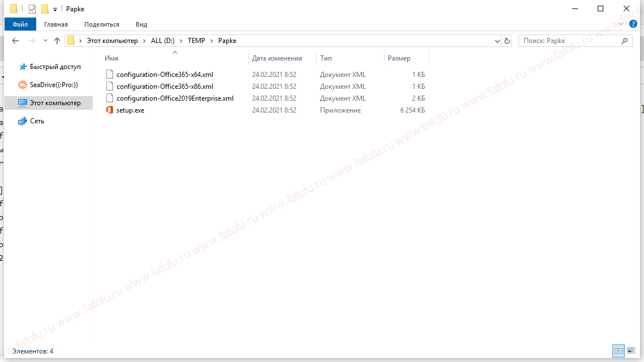Select configuration-Office365-x86.xml file
Image resolution: width=644 pixels, height=362 pixels.
[165, 87]
